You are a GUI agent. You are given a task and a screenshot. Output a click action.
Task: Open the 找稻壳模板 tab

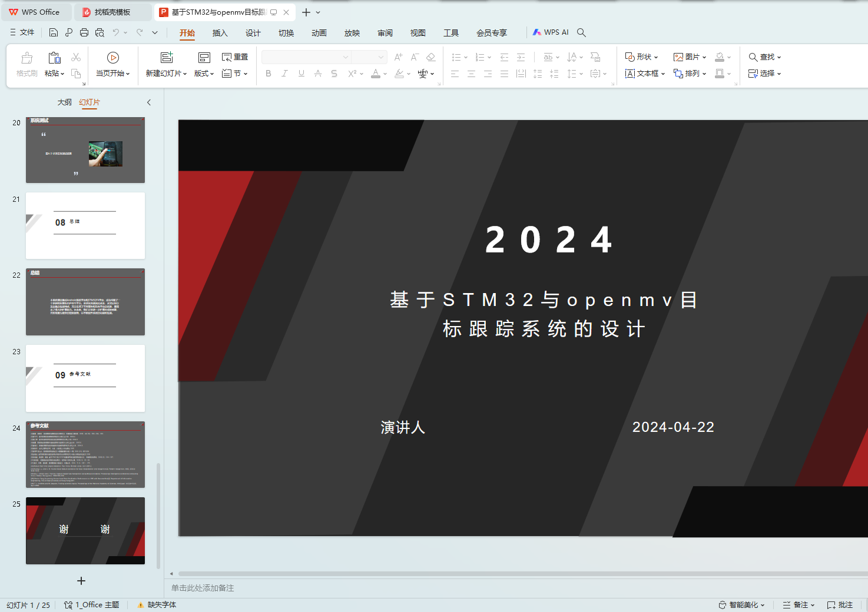(112, 12)
